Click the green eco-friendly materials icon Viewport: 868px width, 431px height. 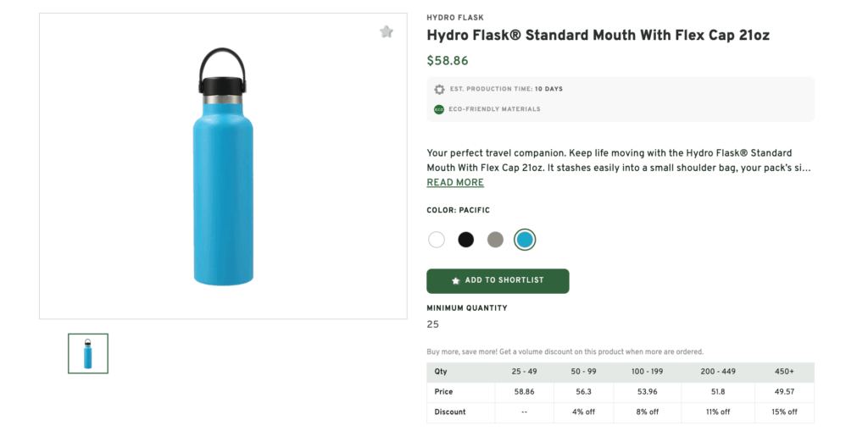(x=439, y=109)
